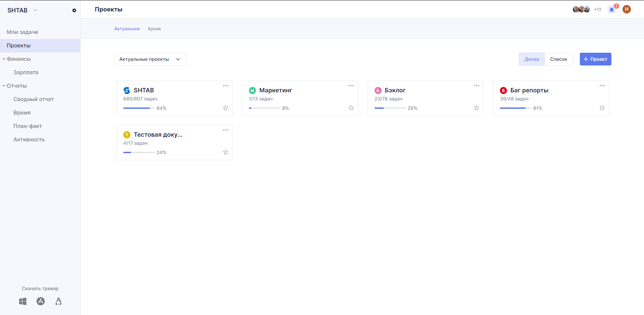The width and height of the screenshot is (644, 315).
Task: Collapse the Финансы section
Action: point(4,59)
